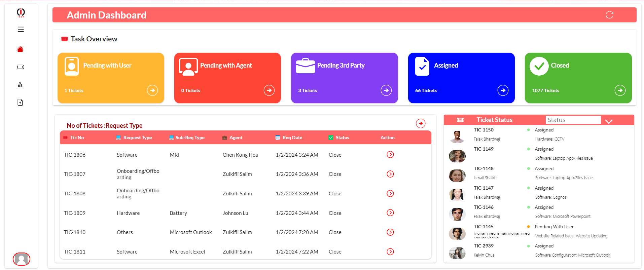
Task: Sort by Req Date column header
Action: 292,138
